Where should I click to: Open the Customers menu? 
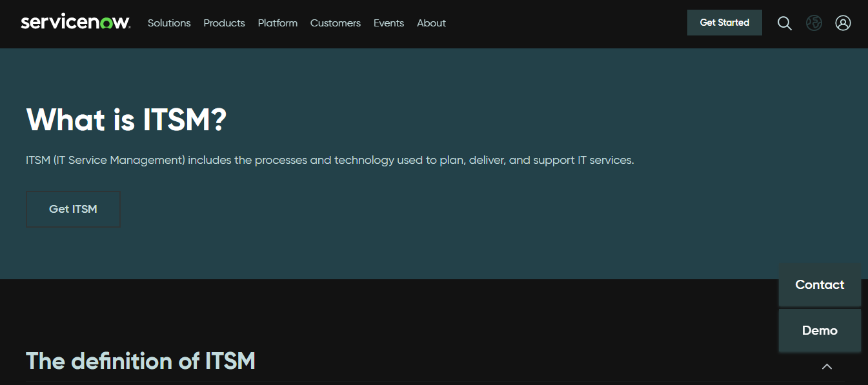click(x=336, y=23)
